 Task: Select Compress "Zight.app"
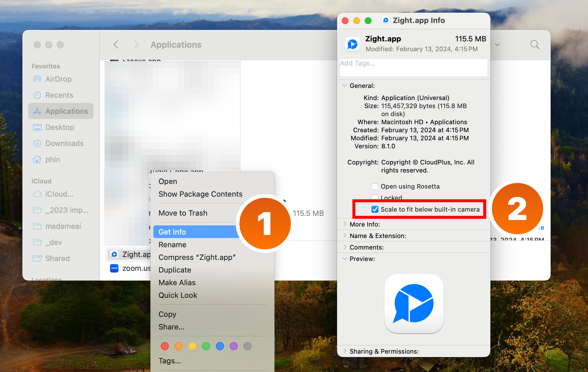point(197,257)
